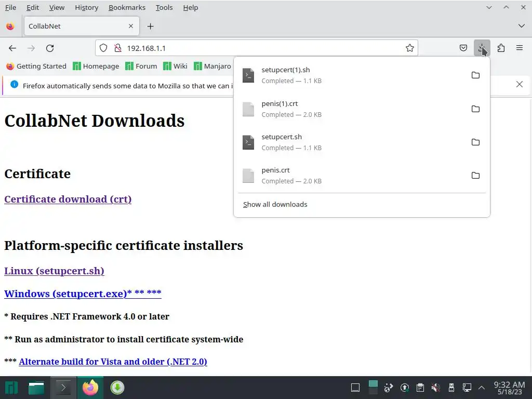532x399 pixels.
Task: Select the CollabNet tab
Action: (x=82, y=26)
